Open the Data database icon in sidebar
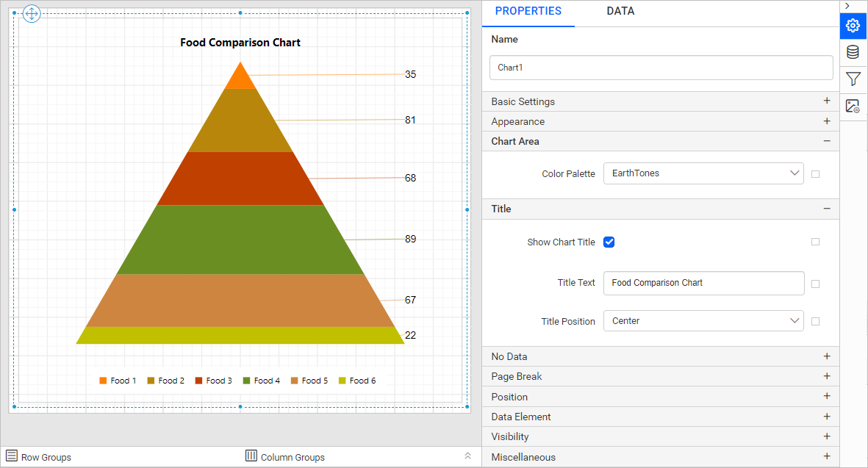Image resolution: width=868 pixels, height=468 pixels. [853, 52]
